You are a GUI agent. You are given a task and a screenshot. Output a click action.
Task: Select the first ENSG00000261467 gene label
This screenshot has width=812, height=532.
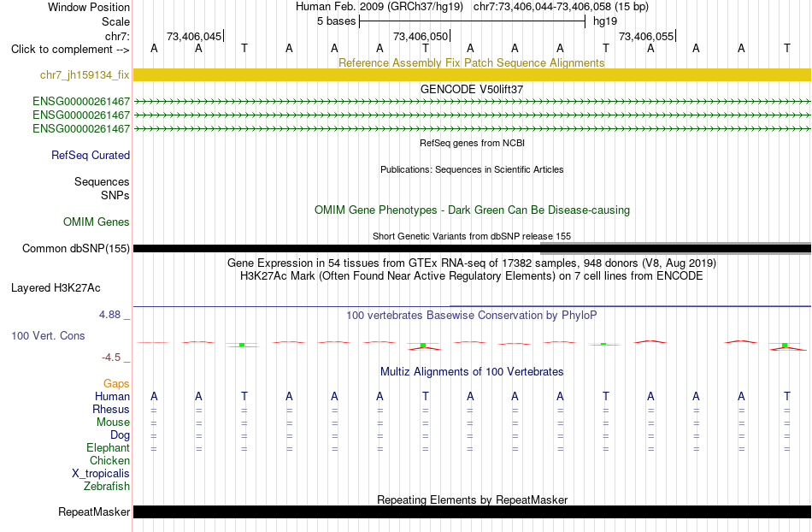point(81,102)
